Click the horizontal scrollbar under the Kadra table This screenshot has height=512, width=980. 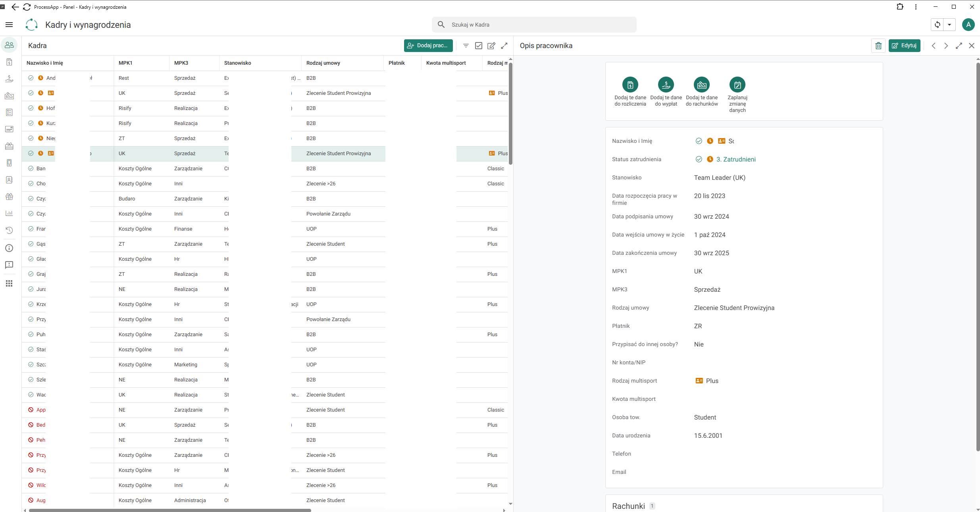(x=170, y=510)
